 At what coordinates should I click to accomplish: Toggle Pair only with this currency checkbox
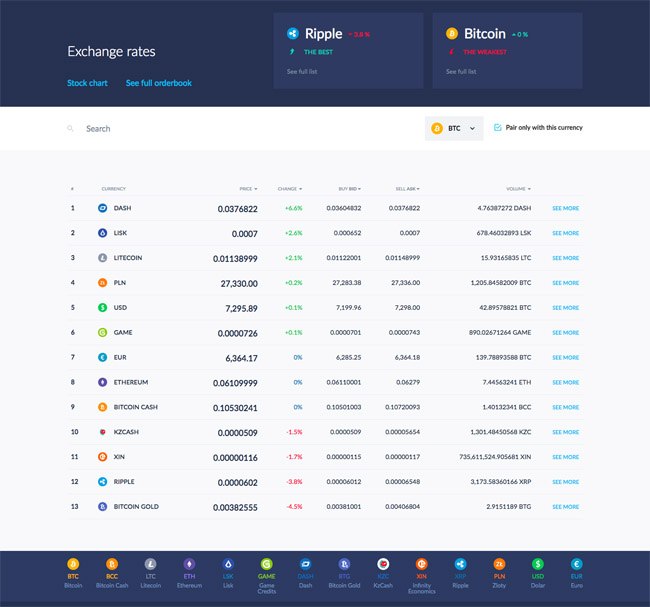pyautogui.click(x=497, y=127)
